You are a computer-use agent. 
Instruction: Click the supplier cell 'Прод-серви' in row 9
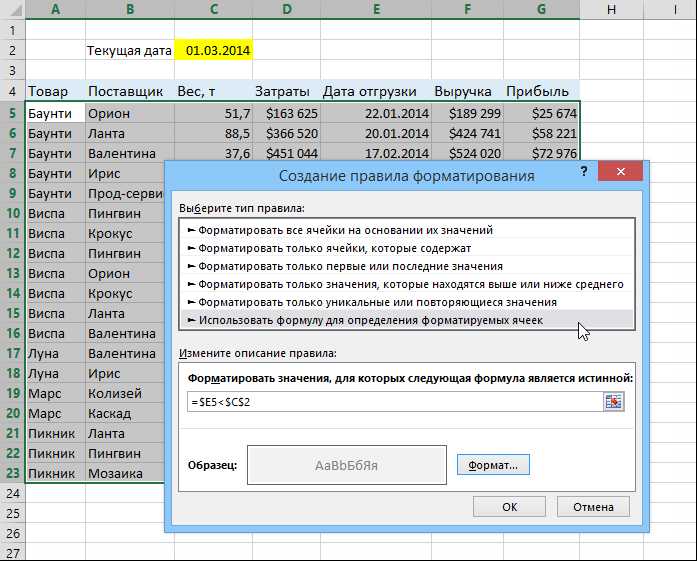click(x=125, y=193)
